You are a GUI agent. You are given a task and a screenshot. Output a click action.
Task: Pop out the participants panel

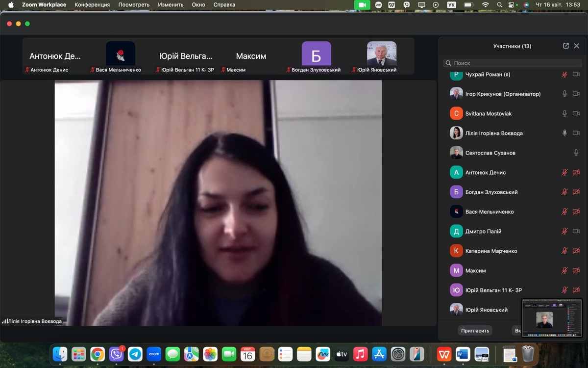click(565, 46)
